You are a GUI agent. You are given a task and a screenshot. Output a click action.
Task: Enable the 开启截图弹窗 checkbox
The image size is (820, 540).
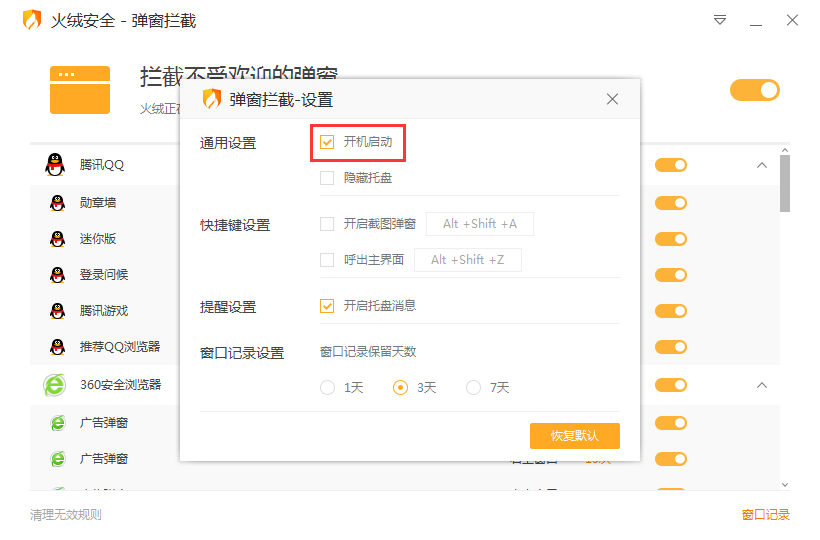point(327,224)
